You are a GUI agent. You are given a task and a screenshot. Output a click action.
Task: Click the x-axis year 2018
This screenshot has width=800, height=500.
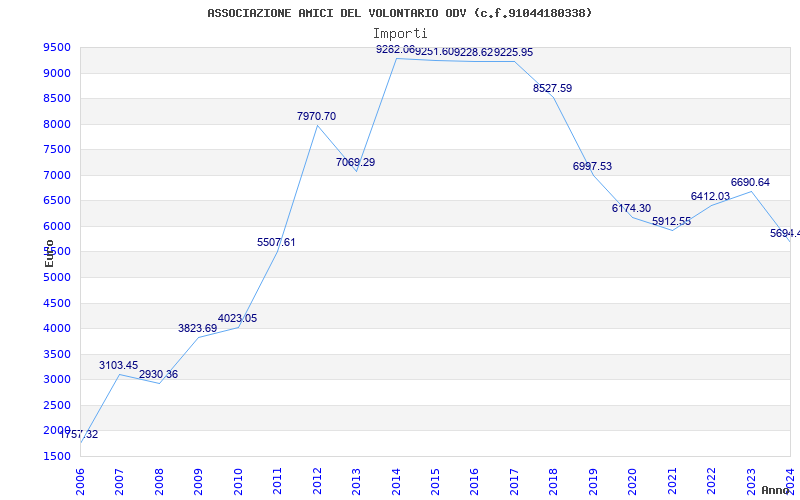(554, 482)
